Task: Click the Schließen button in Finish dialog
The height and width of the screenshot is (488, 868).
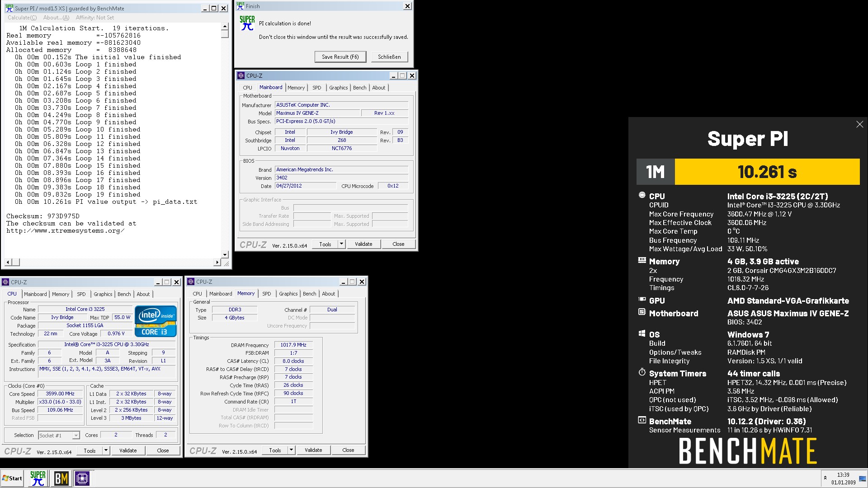Action: (x=390, y=57)
